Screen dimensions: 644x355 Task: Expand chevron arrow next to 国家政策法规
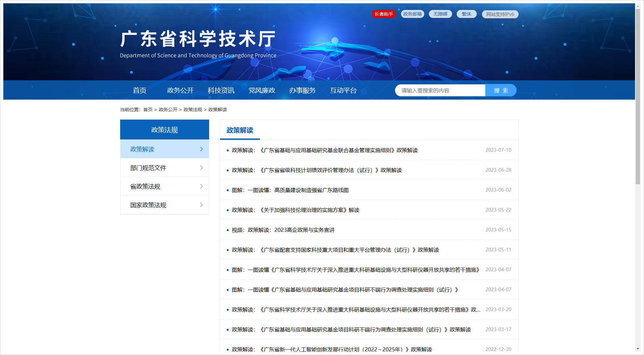[x=201, y=205]
